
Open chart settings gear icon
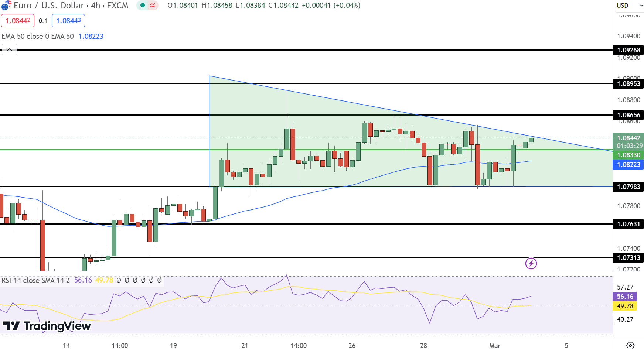[630, 345]
